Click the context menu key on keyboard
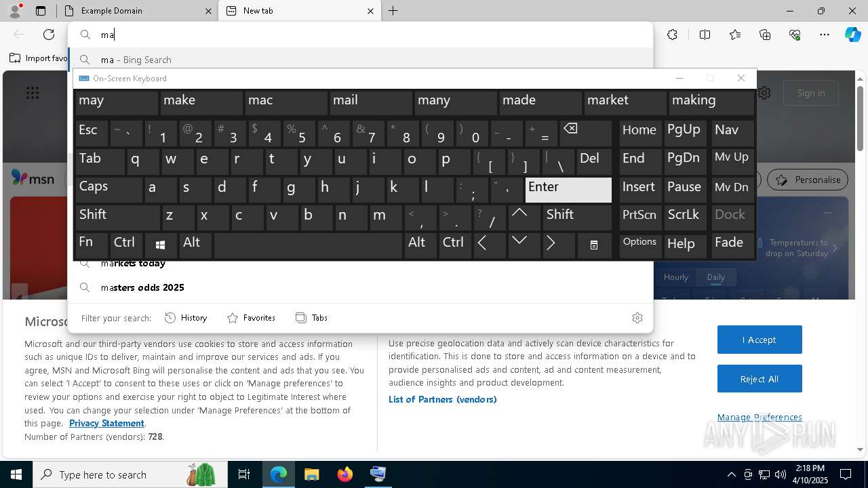 pyautogui.click(x=594, y=245)
